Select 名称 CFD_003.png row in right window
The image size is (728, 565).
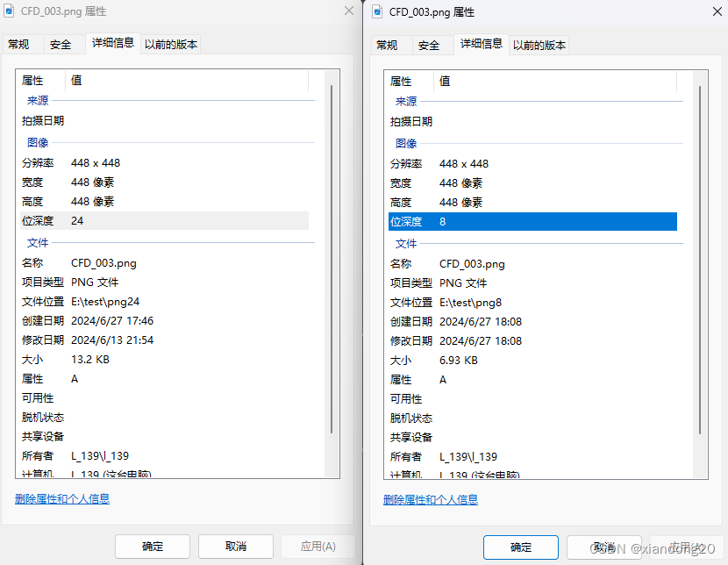coord(532,264)
